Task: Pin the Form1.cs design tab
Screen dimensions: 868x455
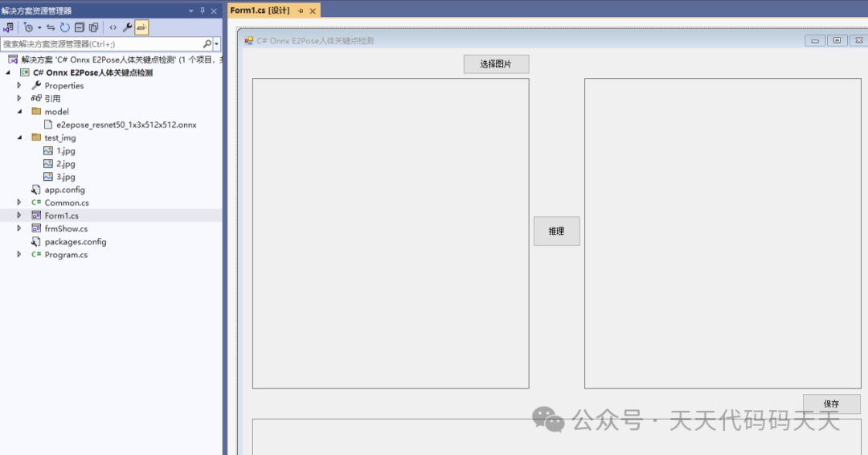Action: [x=301, y=10]
